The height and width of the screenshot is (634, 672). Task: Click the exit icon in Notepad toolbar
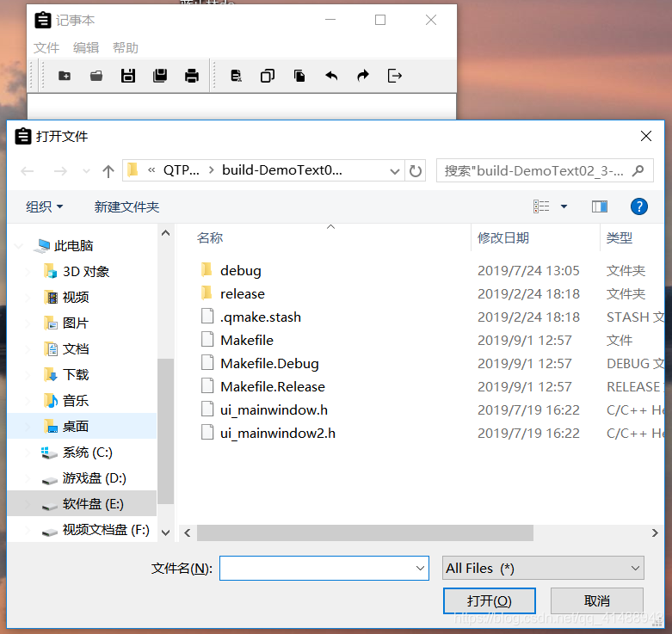pos(395,76)
